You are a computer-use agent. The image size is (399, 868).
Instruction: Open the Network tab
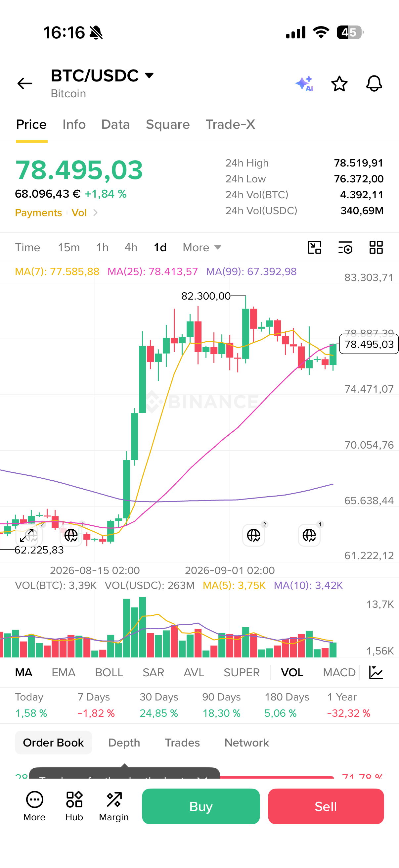[x=246, y=743]
